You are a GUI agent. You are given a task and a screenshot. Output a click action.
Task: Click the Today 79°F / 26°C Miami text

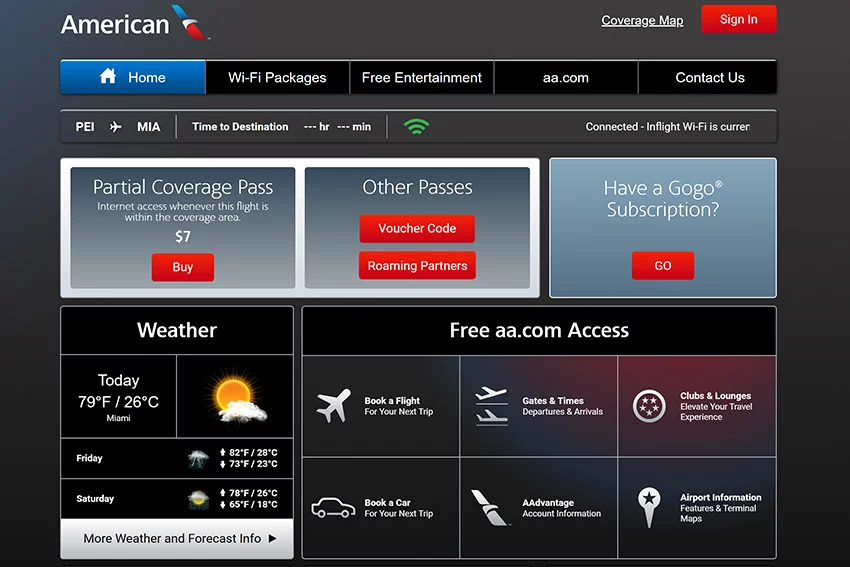pyautogui.click(x=118, y=397)
